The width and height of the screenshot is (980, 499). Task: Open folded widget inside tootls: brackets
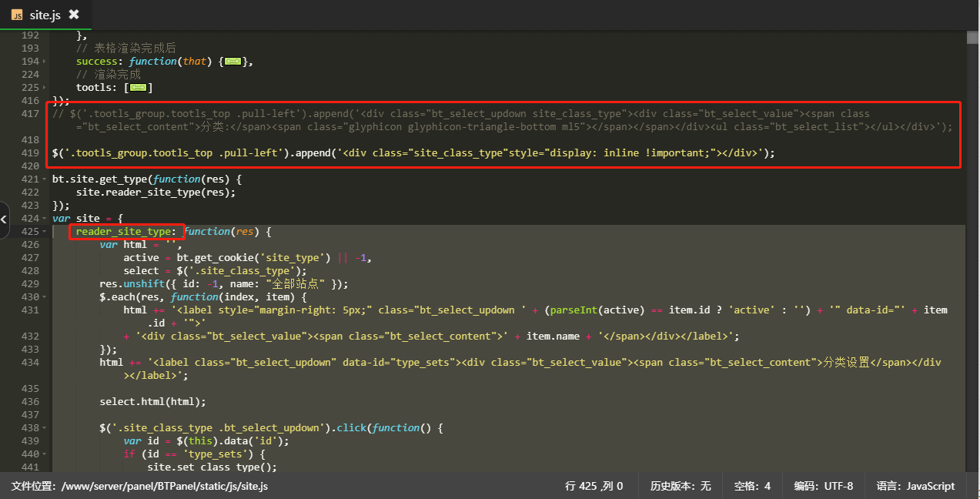click(139, 88)
